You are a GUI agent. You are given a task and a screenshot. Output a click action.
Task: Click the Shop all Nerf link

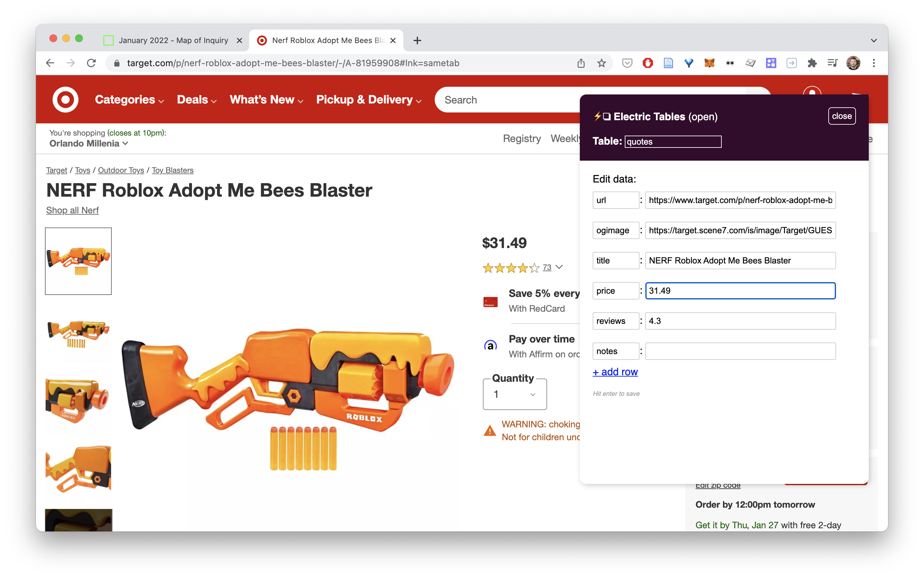click(x=72, y=210)
